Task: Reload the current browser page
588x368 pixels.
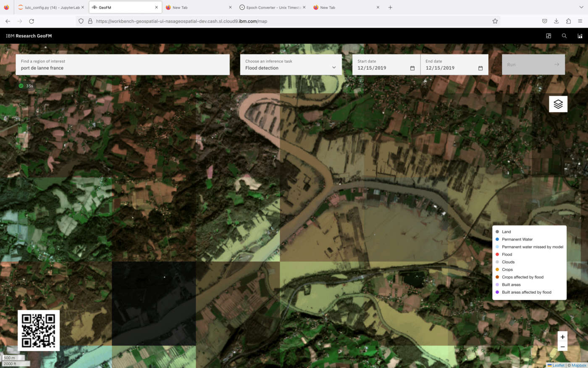Action: (x=31, y=21)
